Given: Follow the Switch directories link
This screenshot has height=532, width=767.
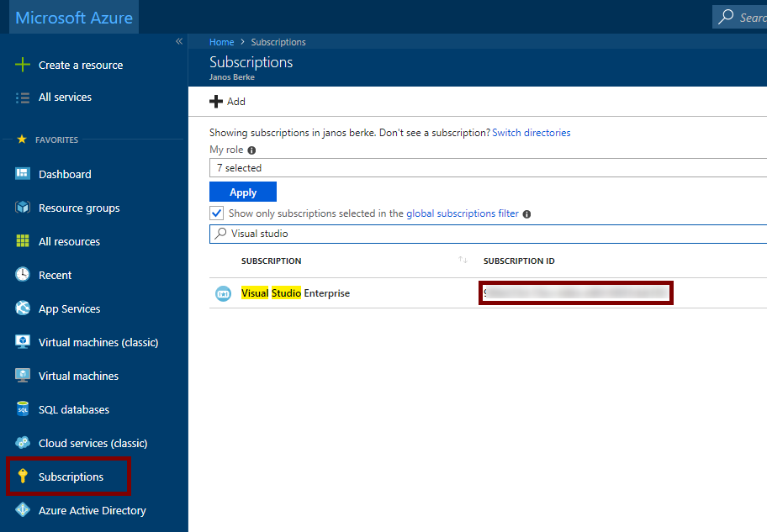Looking at the screenshot, I should [531, 133].
